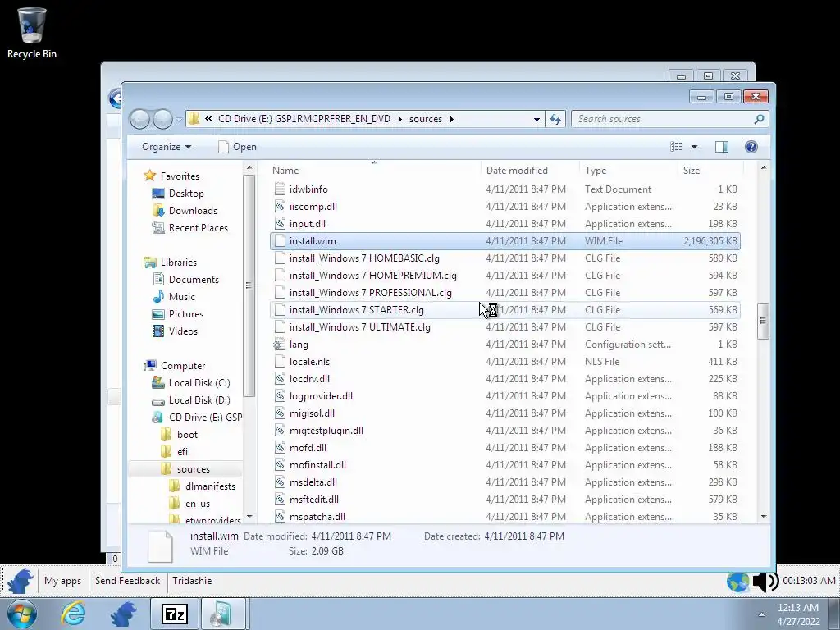Click the Windows Start orb
The width and height of the screenshot is (840, 630).
coord(21,614)
